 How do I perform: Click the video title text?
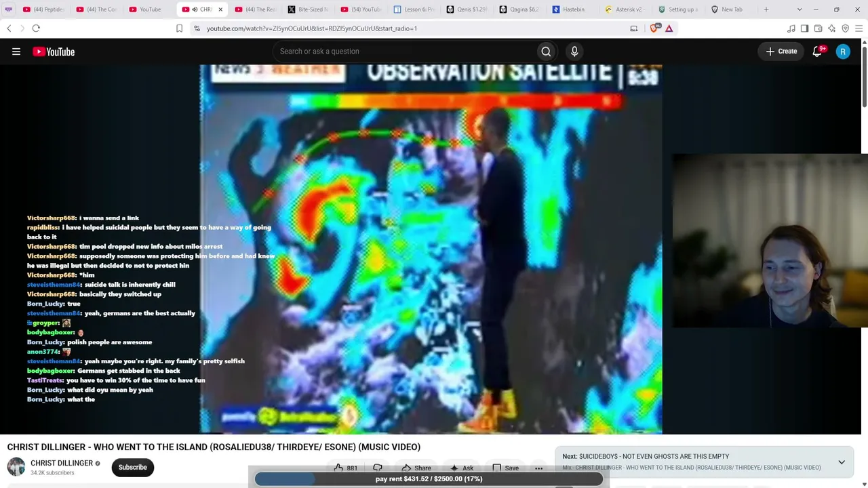click(x=214, y=447)
